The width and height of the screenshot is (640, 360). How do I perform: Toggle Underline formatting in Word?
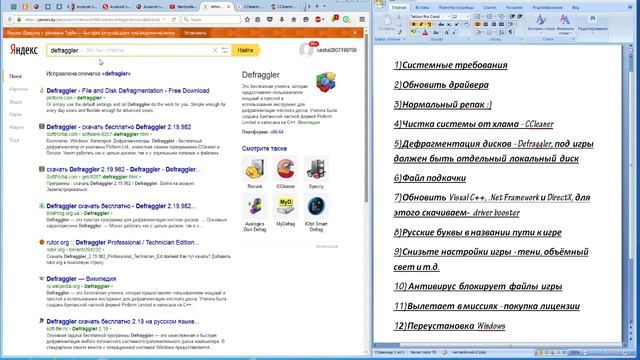(429, 24)
